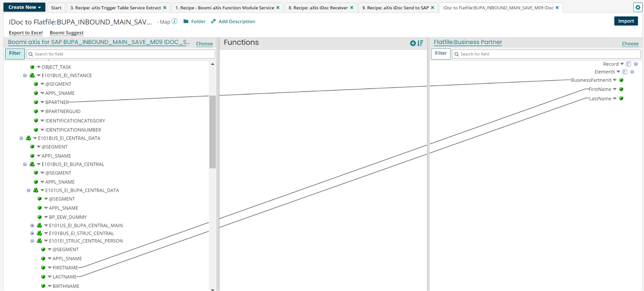
Task: Click the list icon beside Record
Action: [628, 64]
